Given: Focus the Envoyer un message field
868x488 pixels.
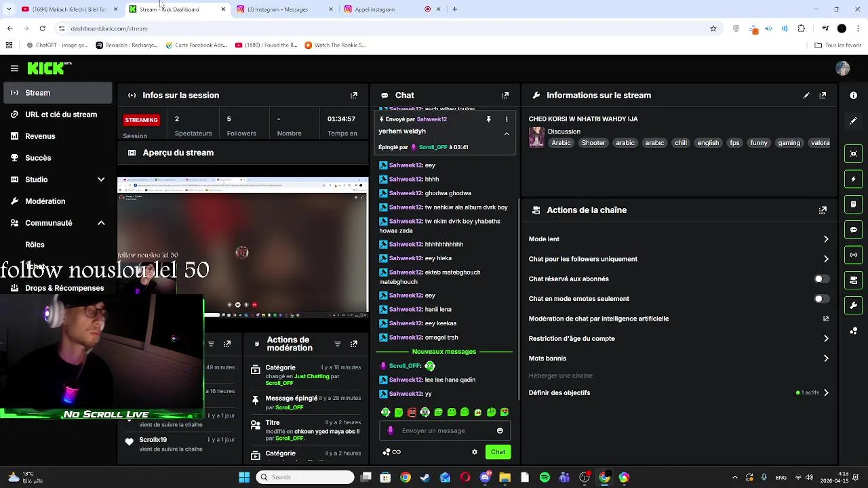Looking at the screenshot, I should (x=444, y=431).
